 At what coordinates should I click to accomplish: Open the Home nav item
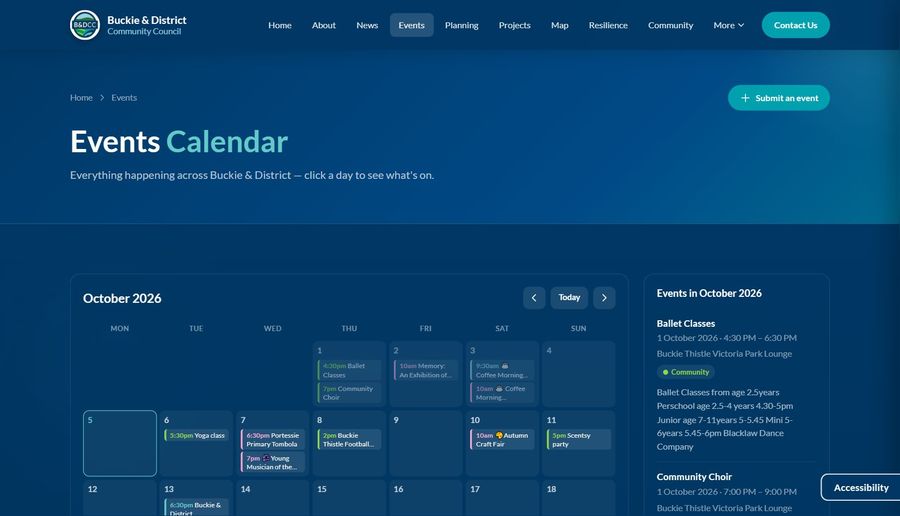point(280,25)
